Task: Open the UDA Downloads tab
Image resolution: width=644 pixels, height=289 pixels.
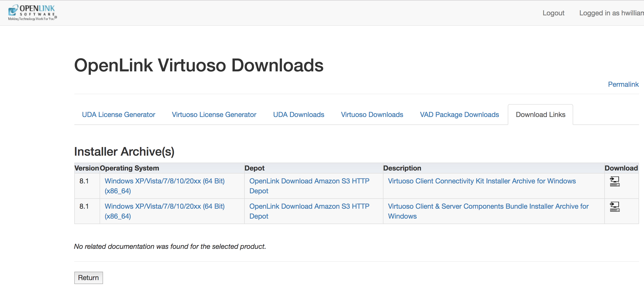Action: click(x=298, y=115)
